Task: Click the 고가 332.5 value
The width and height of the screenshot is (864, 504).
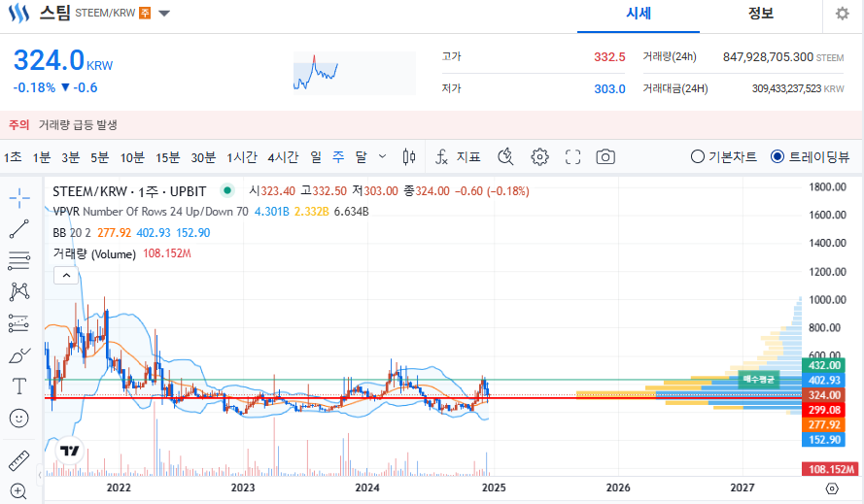Action: pos(609,56)
